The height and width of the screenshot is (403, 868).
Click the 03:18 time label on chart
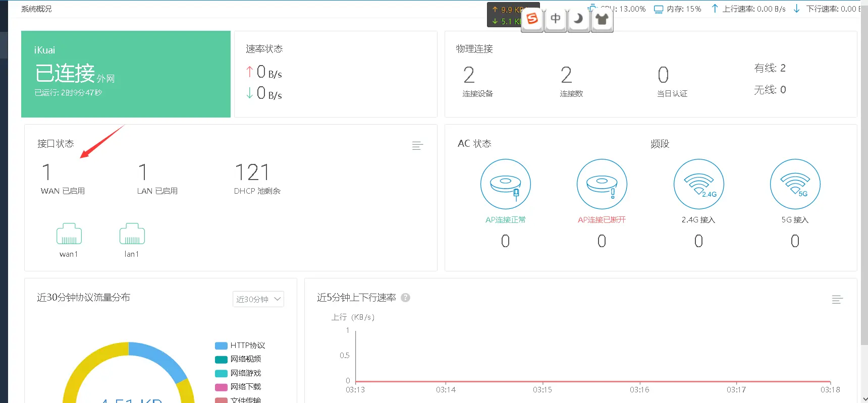point(830,390)
